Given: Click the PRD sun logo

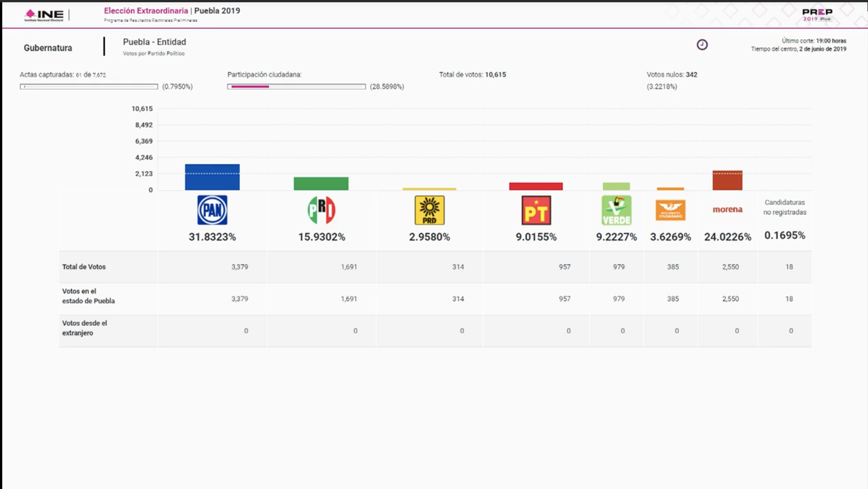Looking at the screenshot, I should 430,210.
